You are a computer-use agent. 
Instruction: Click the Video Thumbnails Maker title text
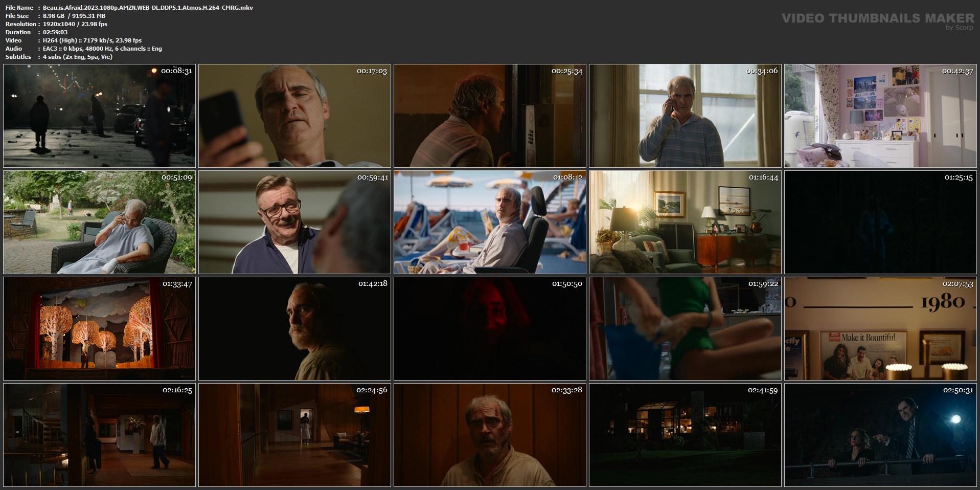(x=878, y=18)
